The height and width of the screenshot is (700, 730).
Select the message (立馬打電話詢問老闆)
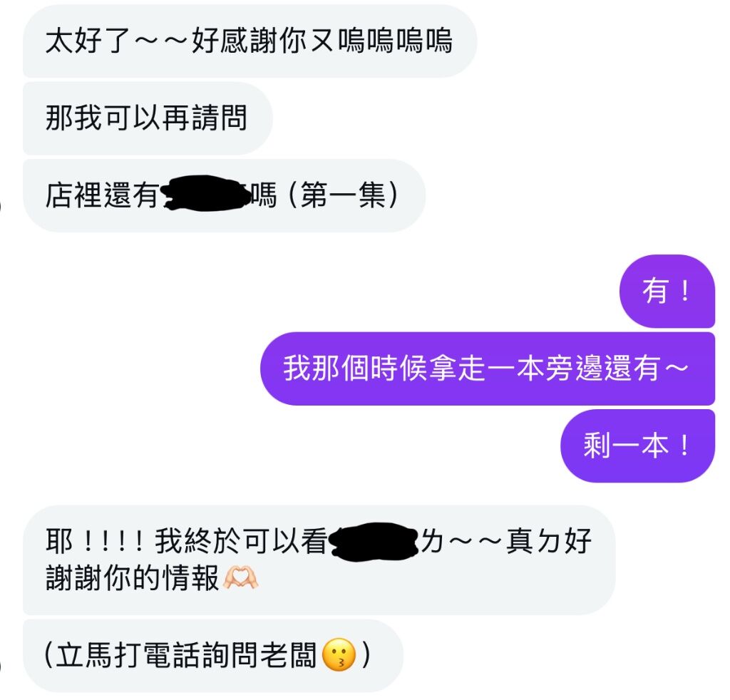point(213,655)
